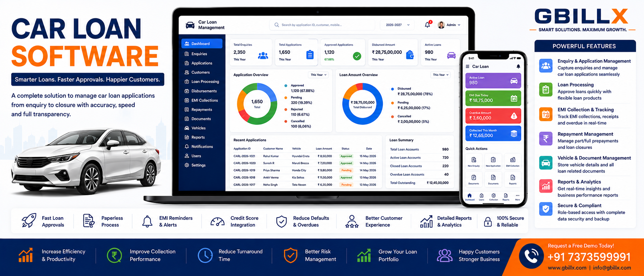Click the green Loan Processing feature icon
Viewport: 644px width, 276px height.
pyautogui.click(x=546, y=90)
